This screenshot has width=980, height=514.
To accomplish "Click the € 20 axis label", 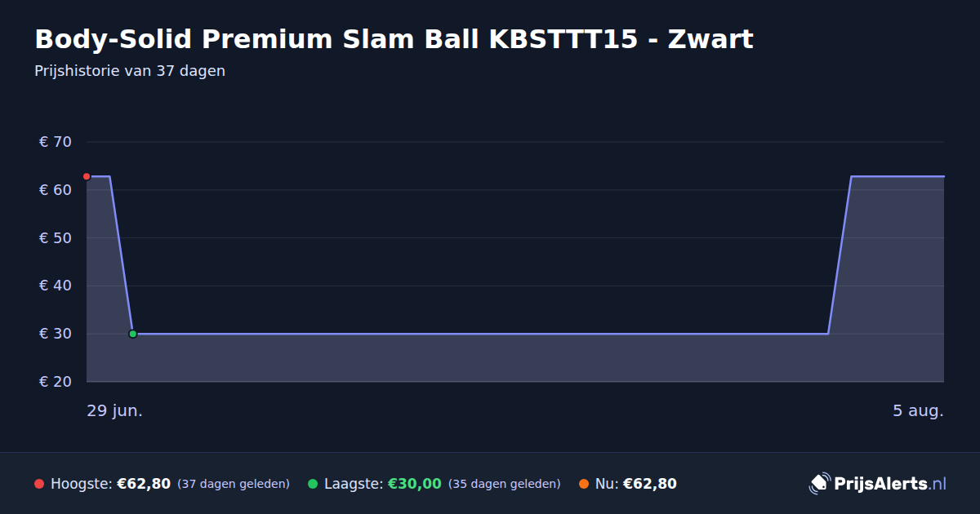I will point(56,382).
